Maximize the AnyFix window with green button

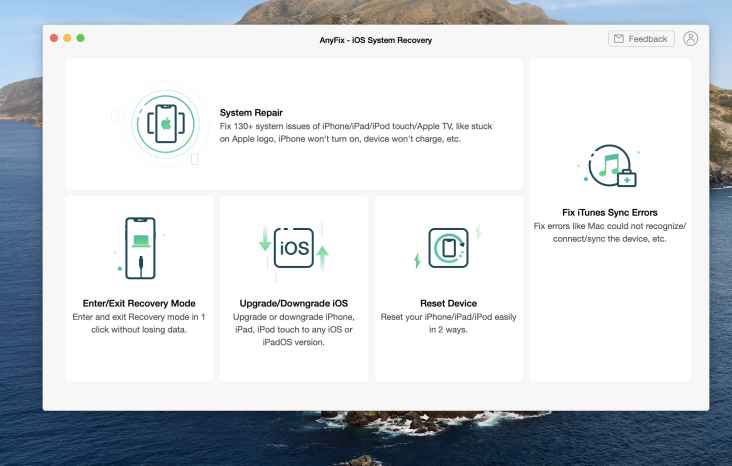[x=81, y=39]
